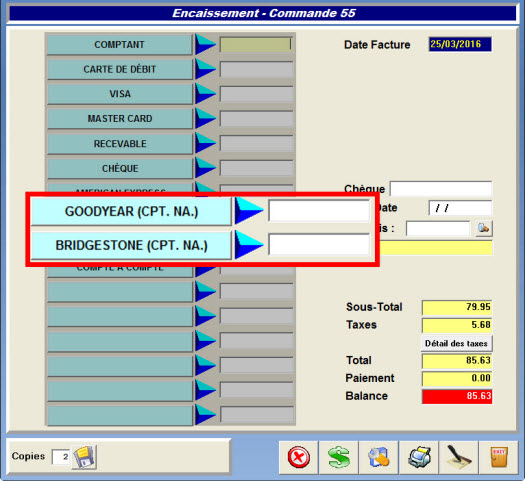Click the exit door icon
The height and width of the screenshot is (481, 525).
click(x=499, y=457)
